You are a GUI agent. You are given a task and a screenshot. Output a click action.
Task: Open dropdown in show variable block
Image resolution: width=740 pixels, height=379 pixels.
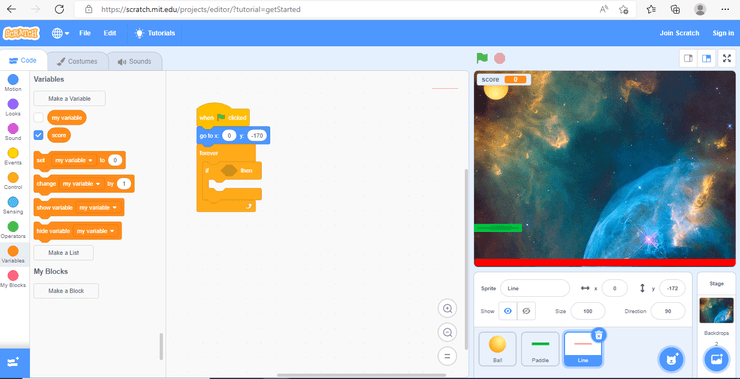99,208
